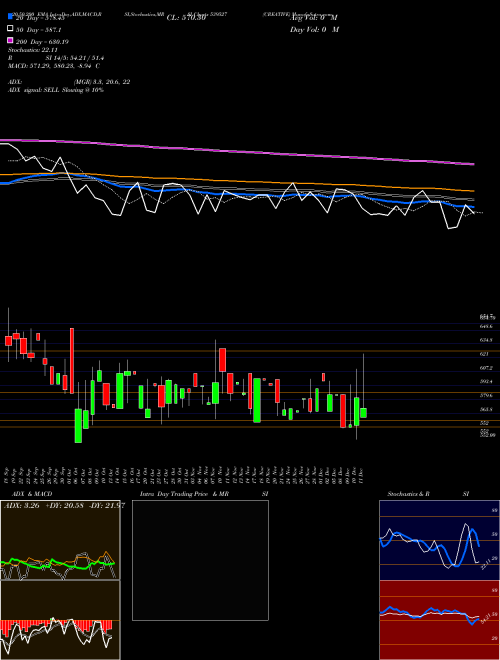Click the blue Stochastics panel chart
500x660 pixels.
point(439,540)
